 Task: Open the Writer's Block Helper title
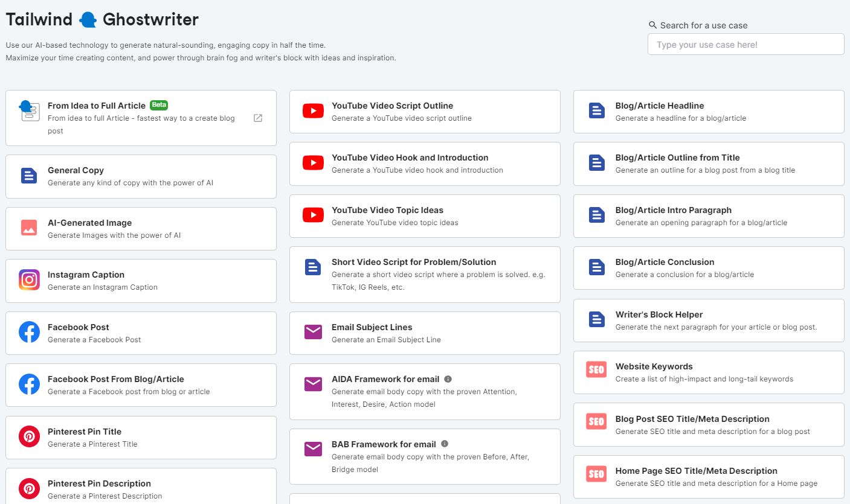659,314
